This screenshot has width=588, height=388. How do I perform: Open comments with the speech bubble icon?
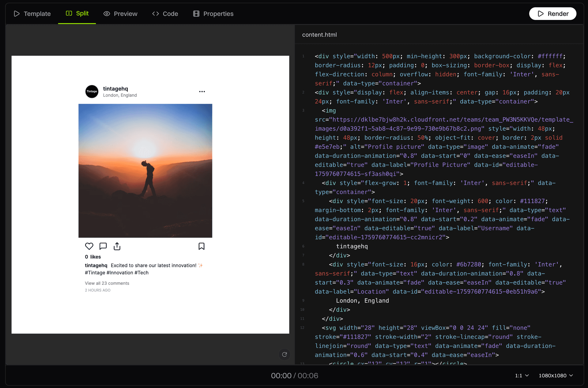click(103, 246)
